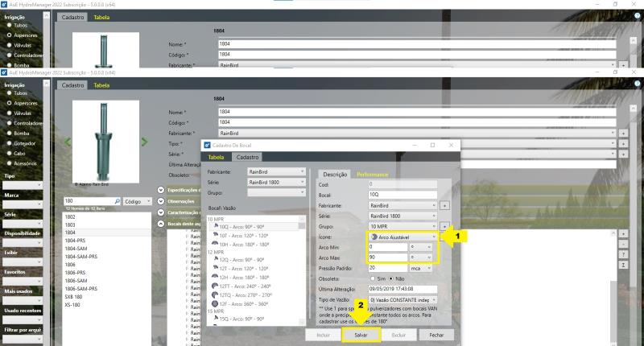Click the green next-image arrow beside sprinkler photo
The height and width of the screenshot is (346, 644).
tap(144, 142)
